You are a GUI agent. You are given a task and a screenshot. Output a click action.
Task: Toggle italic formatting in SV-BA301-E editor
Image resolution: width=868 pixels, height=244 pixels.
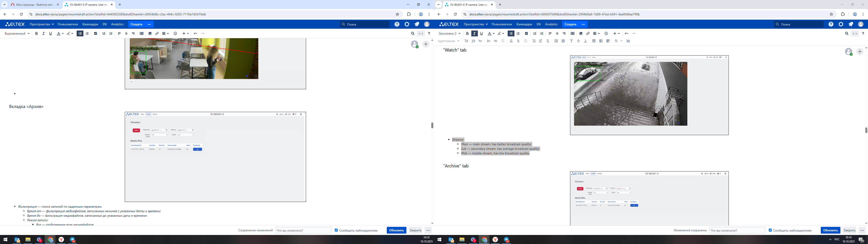click(474, 33)
